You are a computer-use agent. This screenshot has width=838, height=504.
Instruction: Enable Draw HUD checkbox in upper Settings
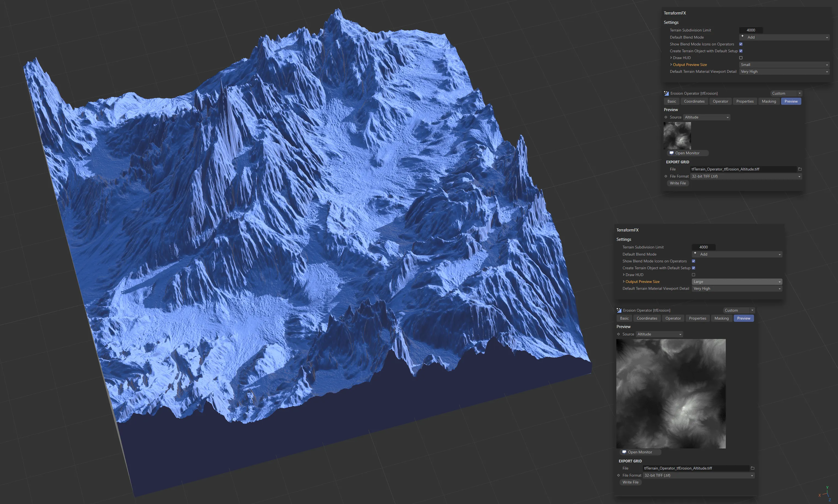click(741, 58)
